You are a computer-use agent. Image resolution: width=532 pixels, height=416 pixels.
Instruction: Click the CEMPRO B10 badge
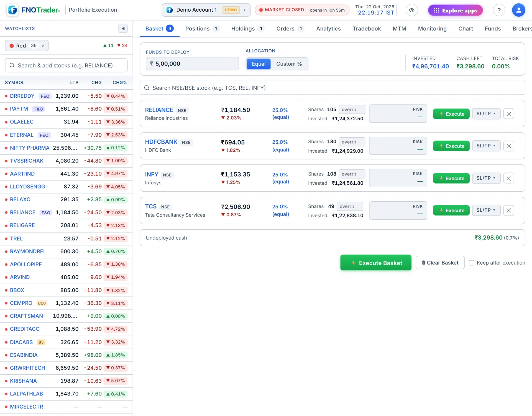coord(42,303)
